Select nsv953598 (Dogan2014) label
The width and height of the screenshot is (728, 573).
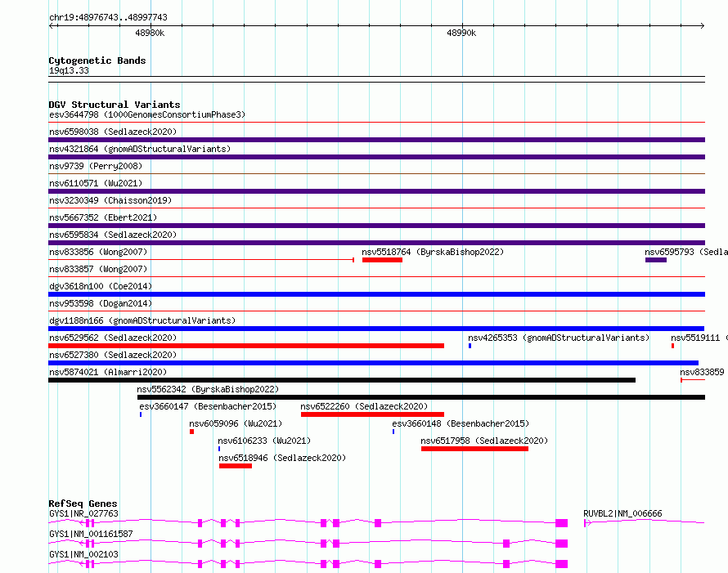(x=101, y=303)
